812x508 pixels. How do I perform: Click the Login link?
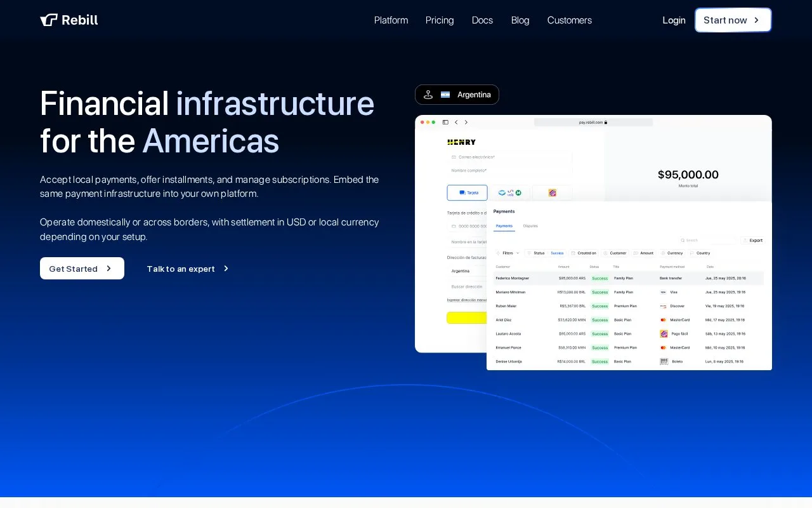pos(674,20)
